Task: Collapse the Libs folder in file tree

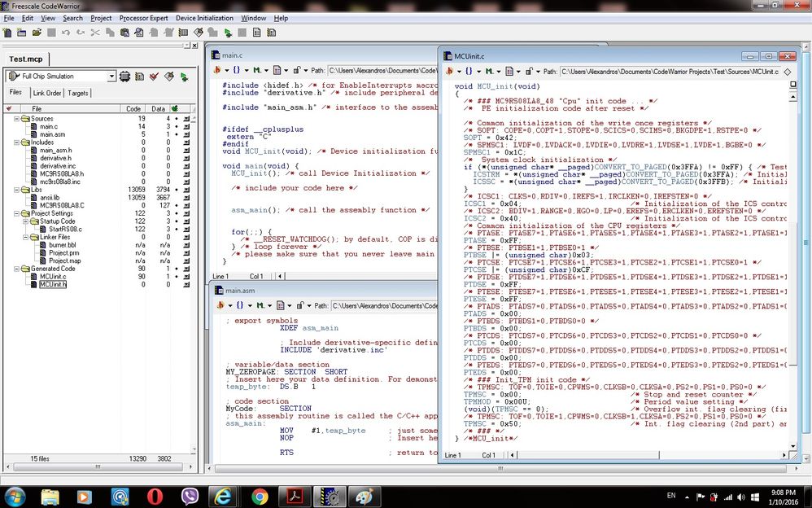Action: [16, 190]
